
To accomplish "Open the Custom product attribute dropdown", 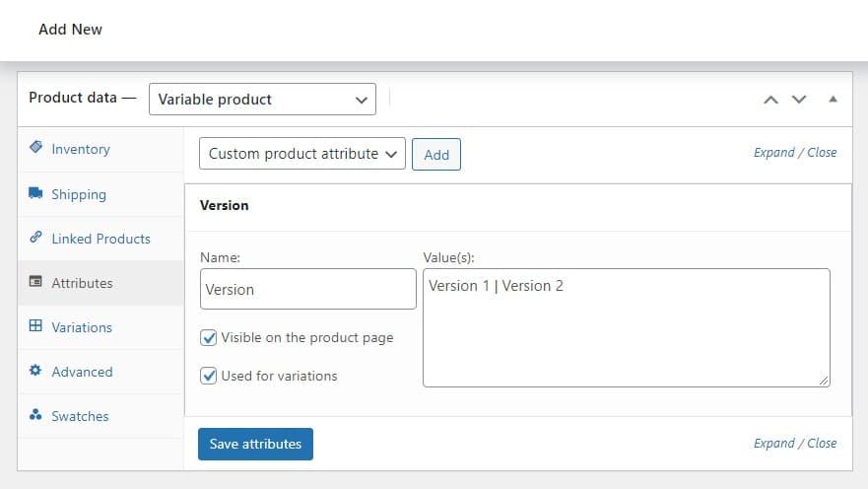I will pyautogui.click(x=302, y=154).
